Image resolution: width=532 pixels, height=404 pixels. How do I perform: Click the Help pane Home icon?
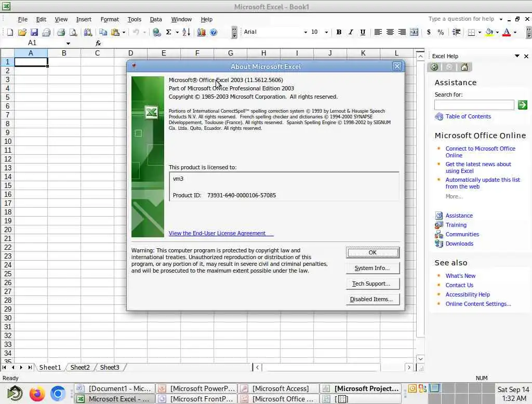click(464, 67)
